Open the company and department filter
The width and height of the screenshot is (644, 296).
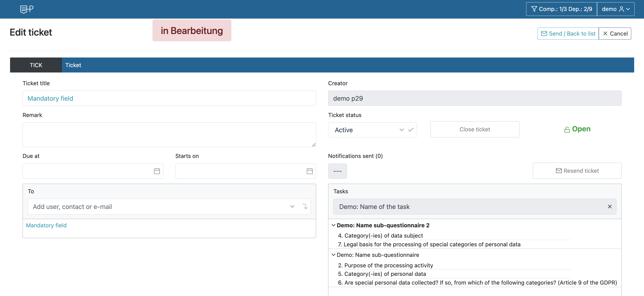(561, 9)
